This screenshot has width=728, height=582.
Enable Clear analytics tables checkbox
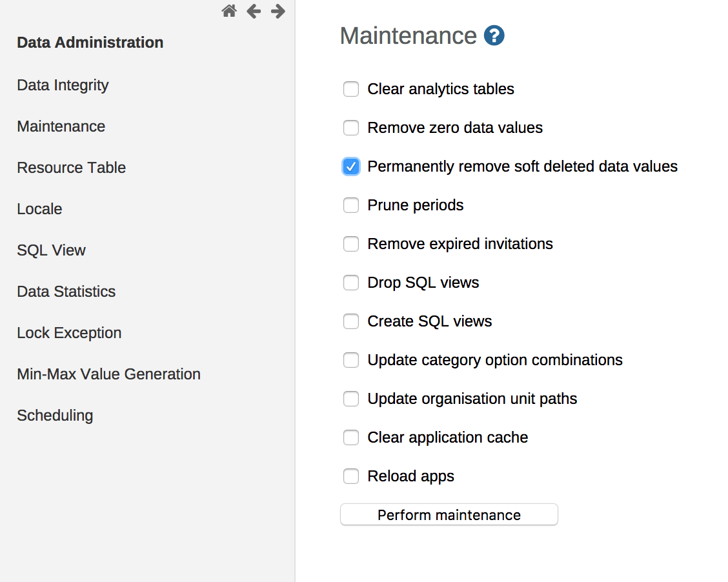click(351, 89)
